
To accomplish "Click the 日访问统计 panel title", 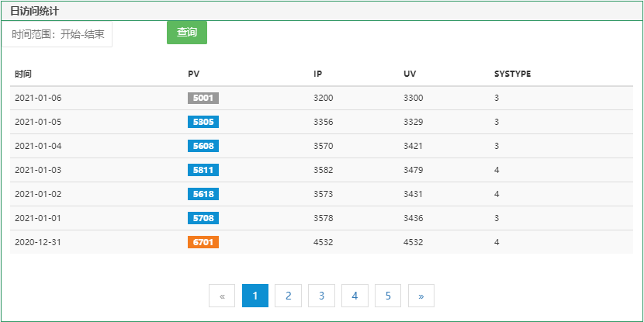I will coord(34,12).
